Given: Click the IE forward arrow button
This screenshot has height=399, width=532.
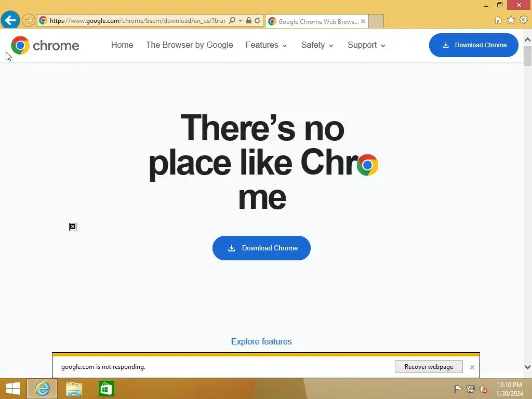Looking at the screenshot, I should [29, 20].
